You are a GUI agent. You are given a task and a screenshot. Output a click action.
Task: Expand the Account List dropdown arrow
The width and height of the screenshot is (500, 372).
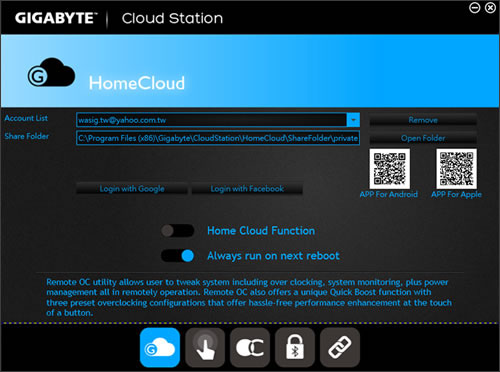353,120
